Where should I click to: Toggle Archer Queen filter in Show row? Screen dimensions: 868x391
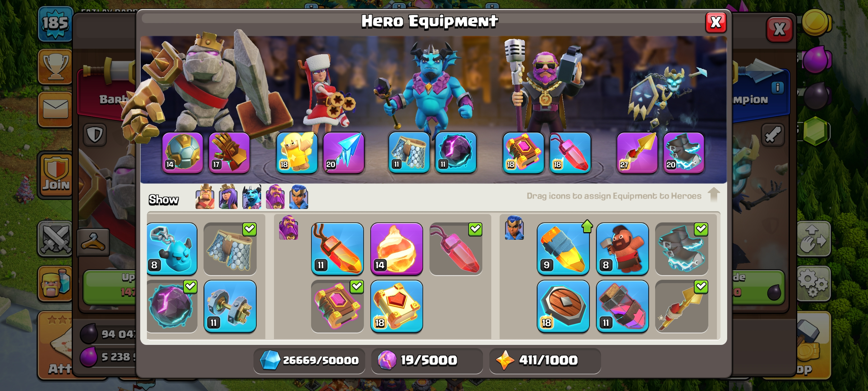(228, 197)
